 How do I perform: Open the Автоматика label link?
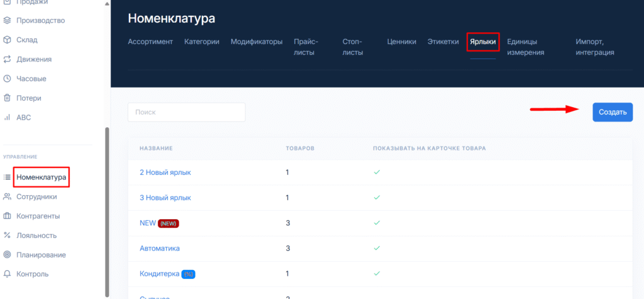point(160,249)
